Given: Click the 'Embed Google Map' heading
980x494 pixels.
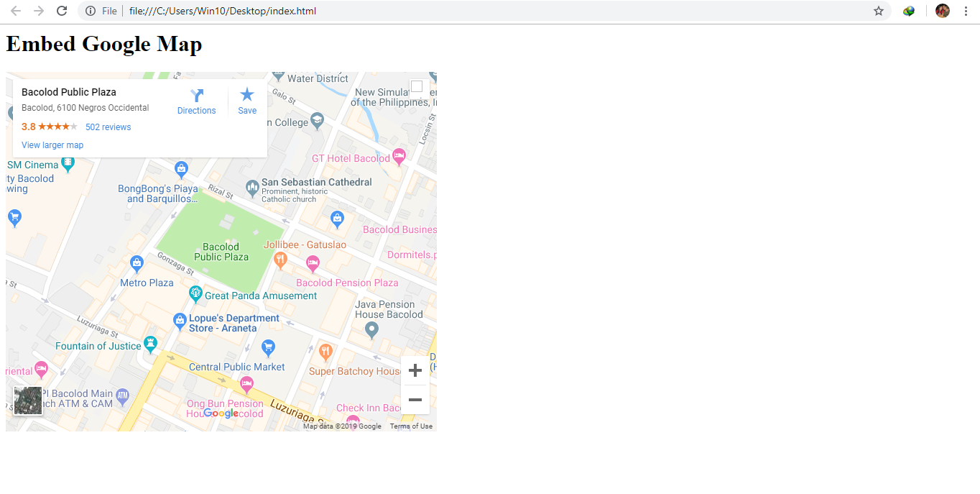Looking at the screenshot, I should (x=104, y=44).
